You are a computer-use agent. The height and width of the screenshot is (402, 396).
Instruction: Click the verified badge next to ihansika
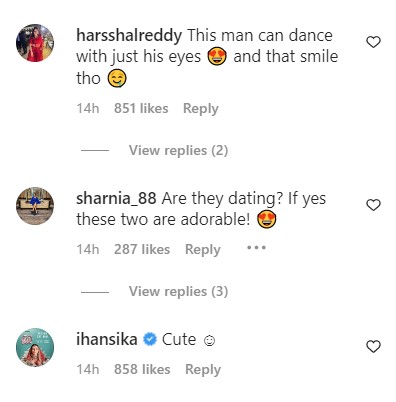click(x=150, y=340)
